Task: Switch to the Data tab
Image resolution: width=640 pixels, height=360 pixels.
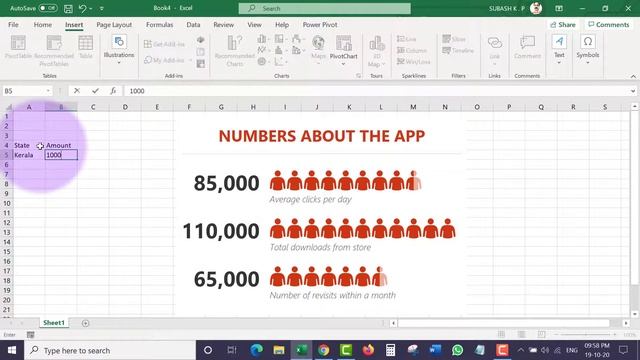Action: click(193, 24)
